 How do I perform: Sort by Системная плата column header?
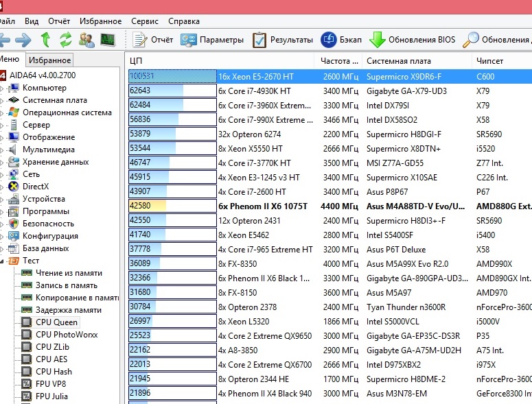[417, 61]
